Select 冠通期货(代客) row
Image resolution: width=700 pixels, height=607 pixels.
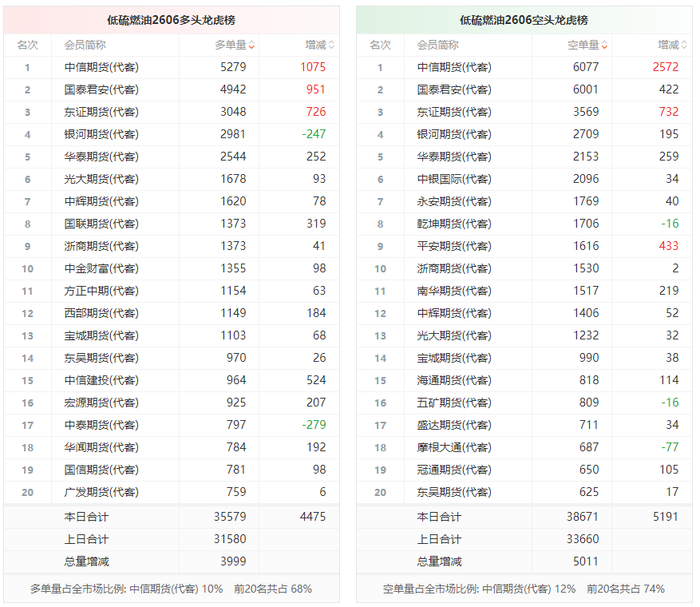click(x=524, y=470)
